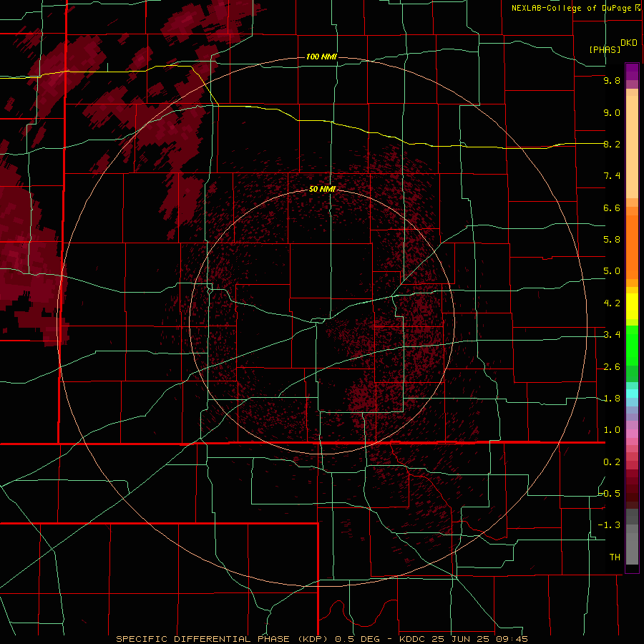Click the 6.6 value on the scale
Screen dimensions: 644x644
click(x=612, y=208)
